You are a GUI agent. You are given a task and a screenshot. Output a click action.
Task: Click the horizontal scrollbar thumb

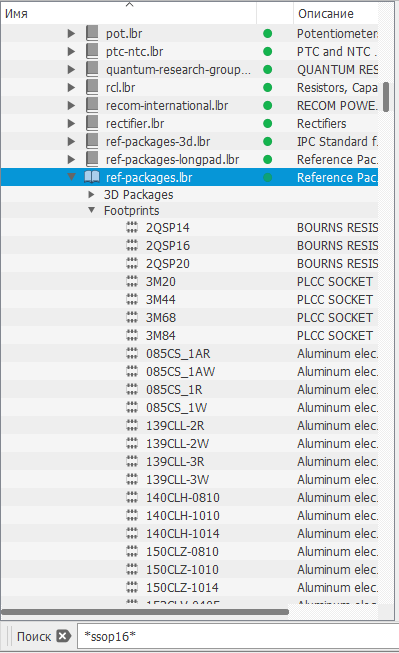[145, 612]
